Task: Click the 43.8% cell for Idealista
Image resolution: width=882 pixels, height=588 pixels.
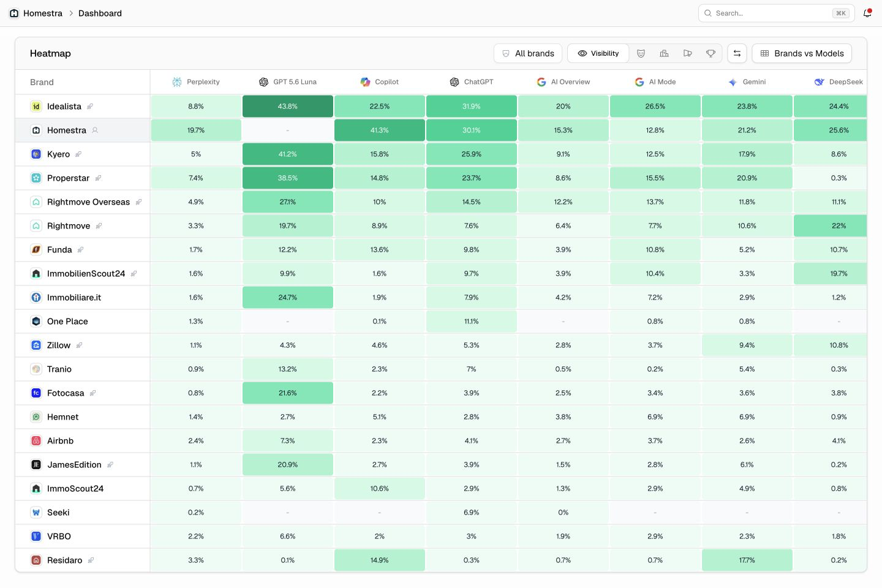Action: [288, 107]
